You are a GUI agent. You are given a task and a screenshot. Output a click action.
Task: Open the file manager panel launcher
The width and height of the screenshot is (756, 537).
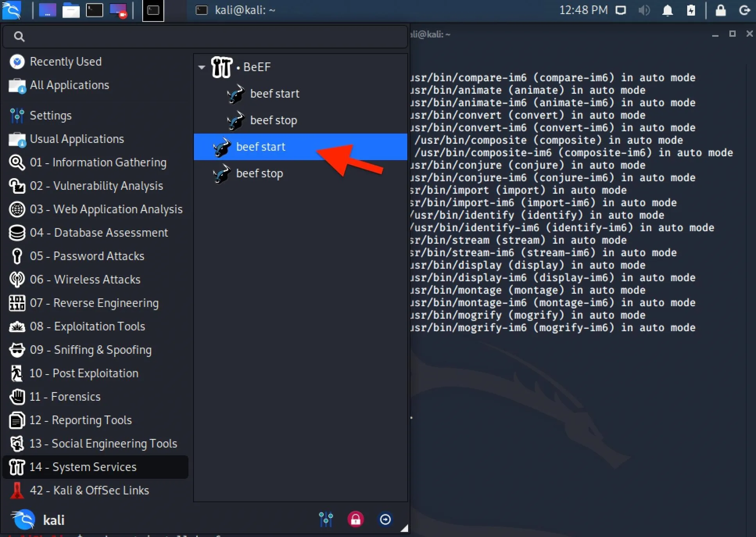click(71, 10)
